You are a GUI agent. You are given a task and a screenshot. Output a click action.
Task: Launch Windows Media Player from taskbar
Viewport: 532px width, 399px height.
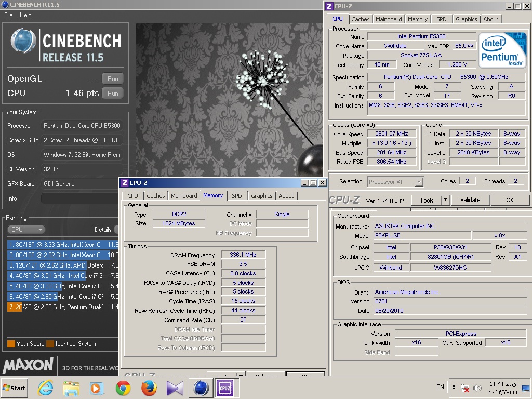[97, 388]
